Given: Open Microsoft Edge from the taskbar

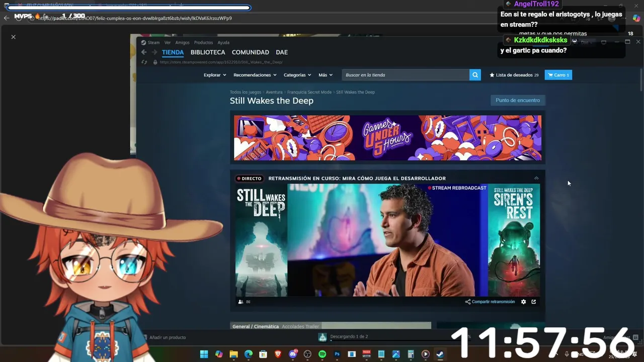Looking at the screenshot, I should coord(249,354).
